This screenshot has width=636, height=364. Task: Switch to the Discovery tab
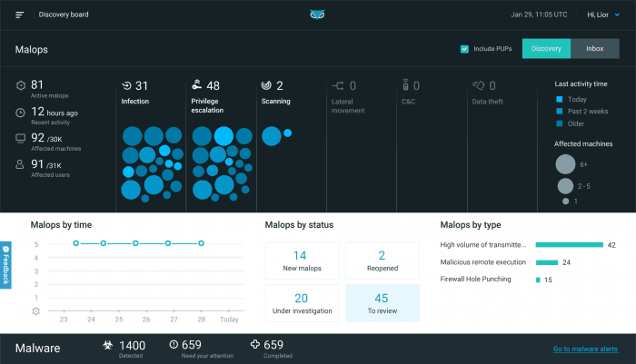click(546, 49)
